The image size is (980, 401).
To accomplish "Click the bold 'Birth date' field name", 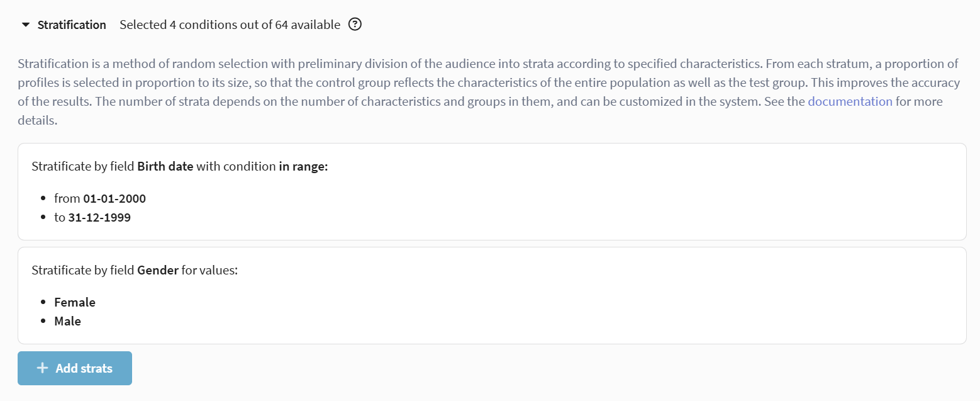I will (x=165, y=167).
